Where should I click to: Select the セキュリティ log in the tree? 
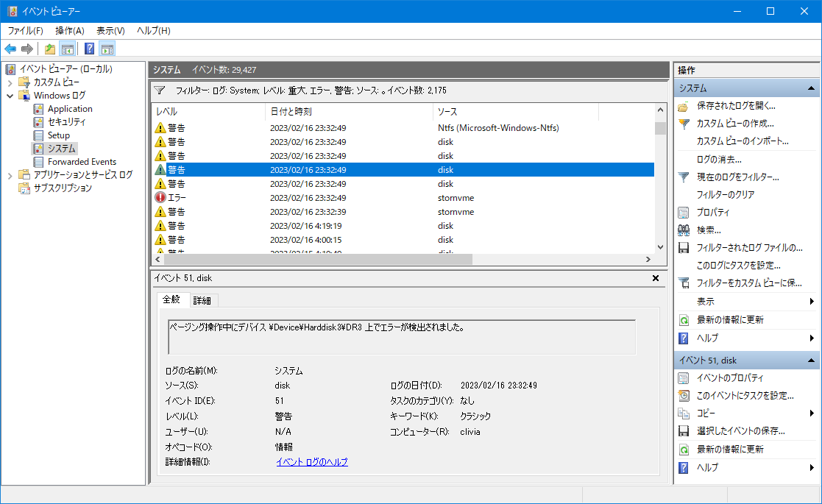(x=66, y=121)
